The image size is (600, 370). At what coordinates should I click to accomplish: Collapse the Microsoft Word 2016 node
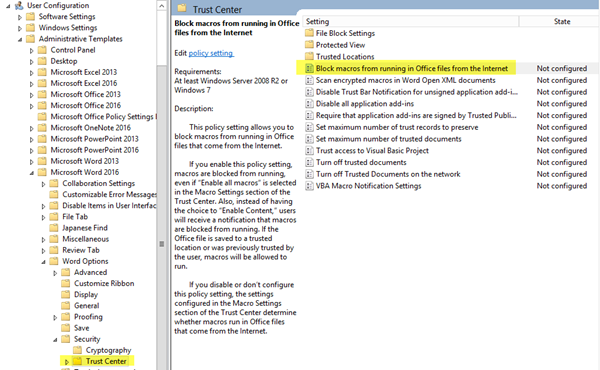pos(31,173)
